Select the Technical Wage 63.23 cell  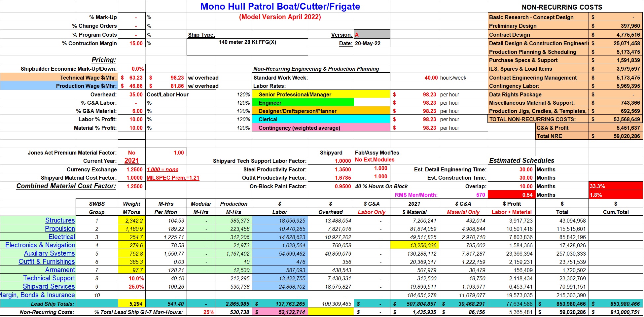[x=132, y=78]
